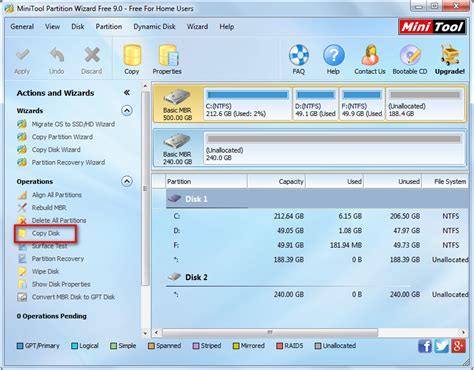Click the horizontal scrollbar right arrow
Image resolution: width=474 pixels, height=370 pixels.
(x=463, y=332)
